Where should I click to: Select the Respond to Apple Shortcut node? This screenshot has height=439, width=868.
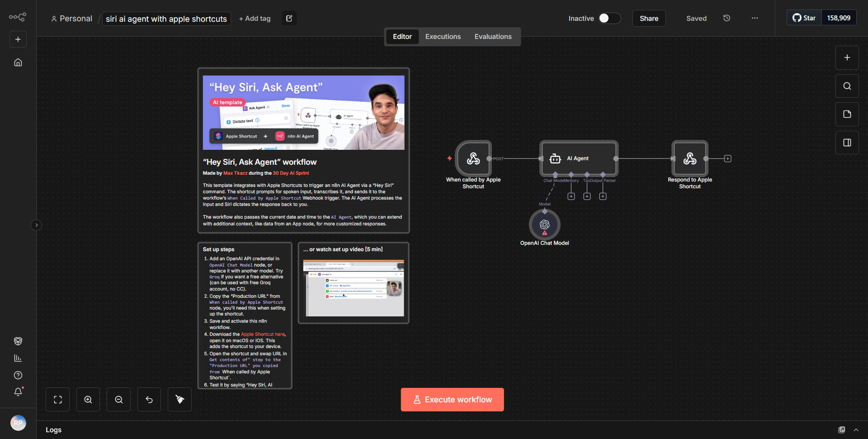[x=690, y=158]
